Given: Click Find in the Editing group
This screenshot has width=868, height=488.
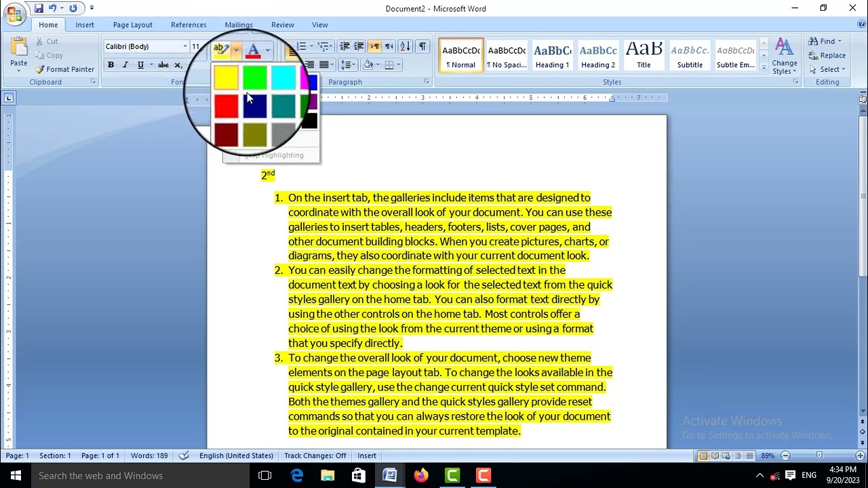Looking at the screenshot, I should [x=825, y=41].
